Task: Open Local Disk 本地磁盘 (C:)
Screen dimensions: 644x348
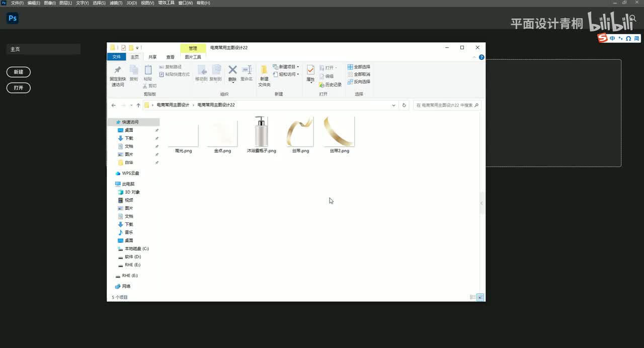Action: click(136, 248)
